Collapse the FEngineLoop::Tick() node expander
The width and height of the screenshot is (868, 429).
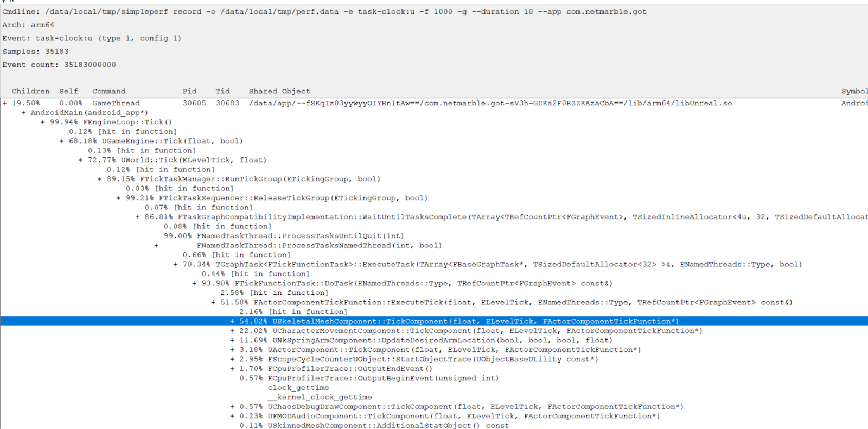[x=43, y=122]
